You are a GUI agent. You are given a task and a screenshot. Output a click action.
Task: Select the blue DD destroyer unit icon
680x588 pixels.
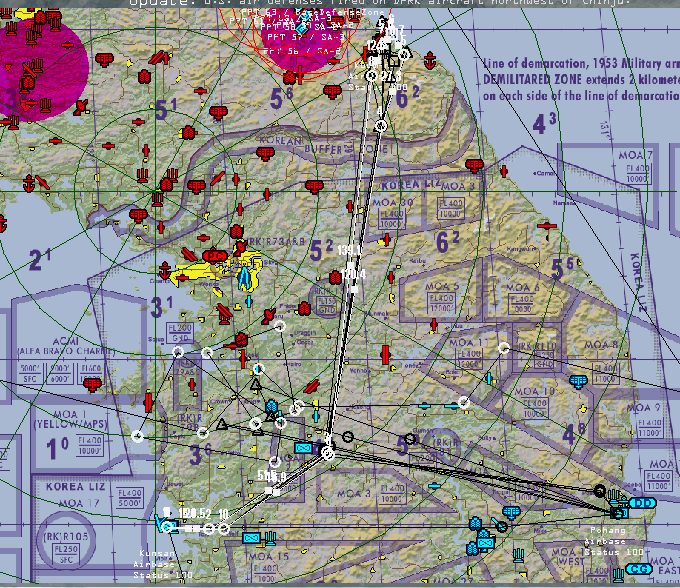click(x=642, y=503)
